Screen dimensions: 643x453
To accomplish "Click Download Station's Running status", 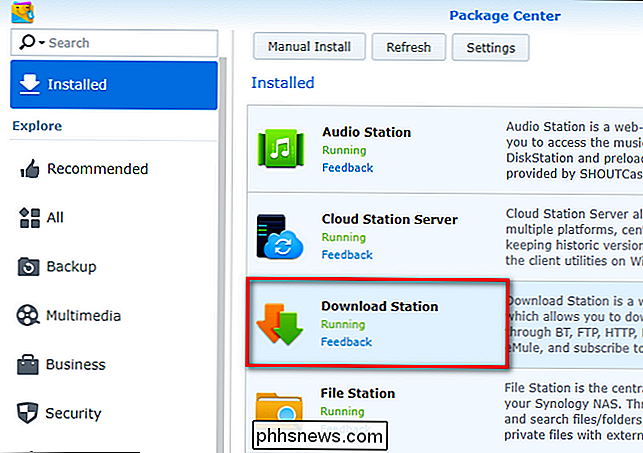I will (x=343, y=324).
